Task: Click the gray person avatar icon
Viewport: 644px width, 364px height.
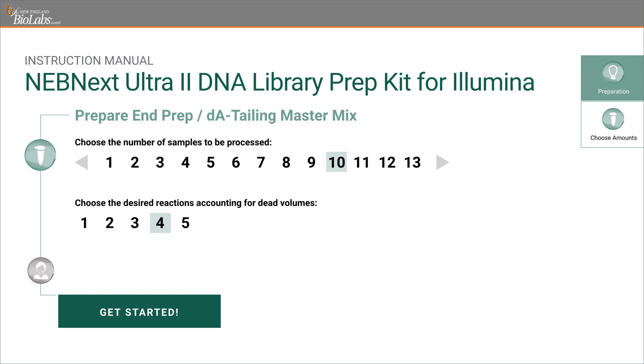Action: [x=41, y=270]
